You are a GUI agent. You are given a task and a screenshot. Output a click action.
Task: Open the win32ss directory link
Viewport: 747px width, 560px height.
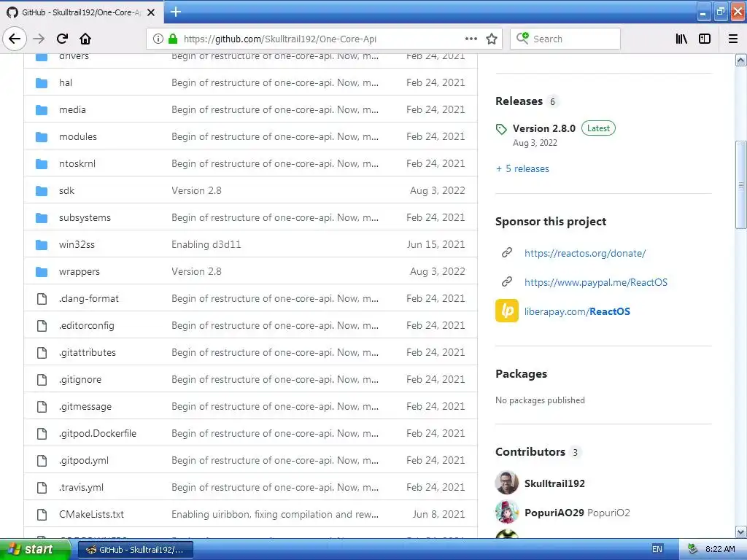coord(77,245)
